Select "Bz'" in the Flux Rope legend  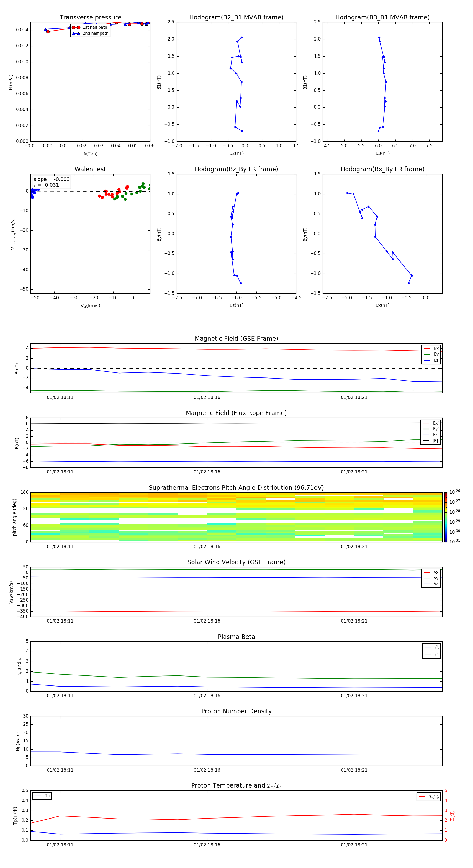431,435
